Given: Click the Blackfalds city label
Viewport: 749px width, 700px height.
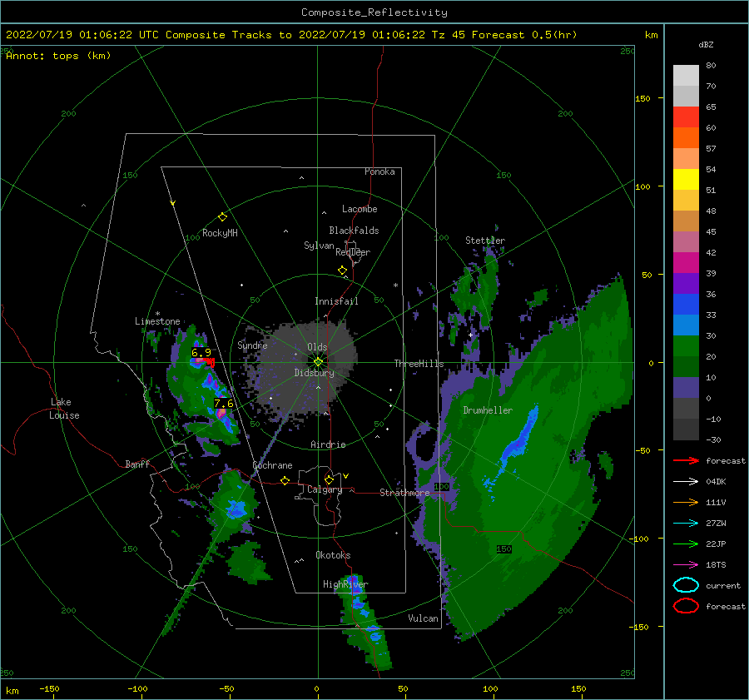Looking at the screenshot, I should click(x=354, y=231).
